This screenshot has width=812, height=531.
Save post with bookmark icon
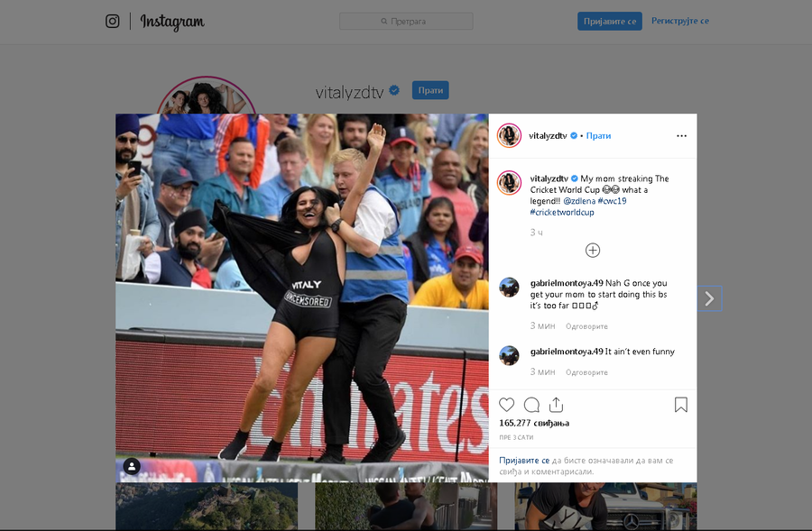click(x=681, y=405)
